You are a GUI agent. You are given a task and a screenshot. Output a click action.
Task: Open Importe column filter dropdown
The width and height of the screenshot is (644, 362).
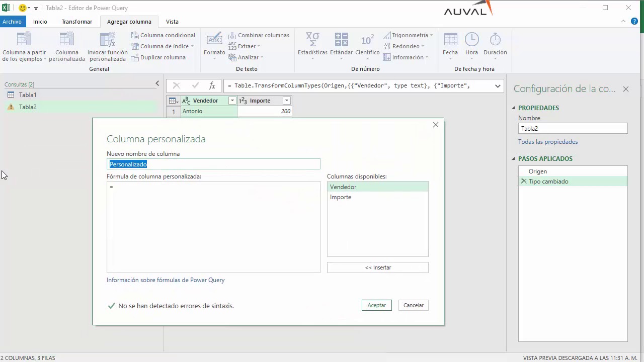[x=286, y=101]
